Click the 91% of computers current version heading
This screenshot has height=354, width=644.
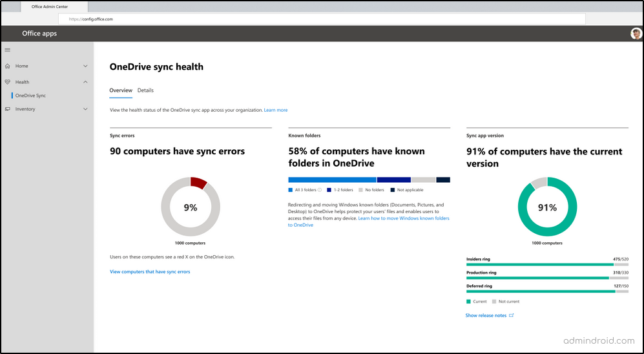[544, 157]
